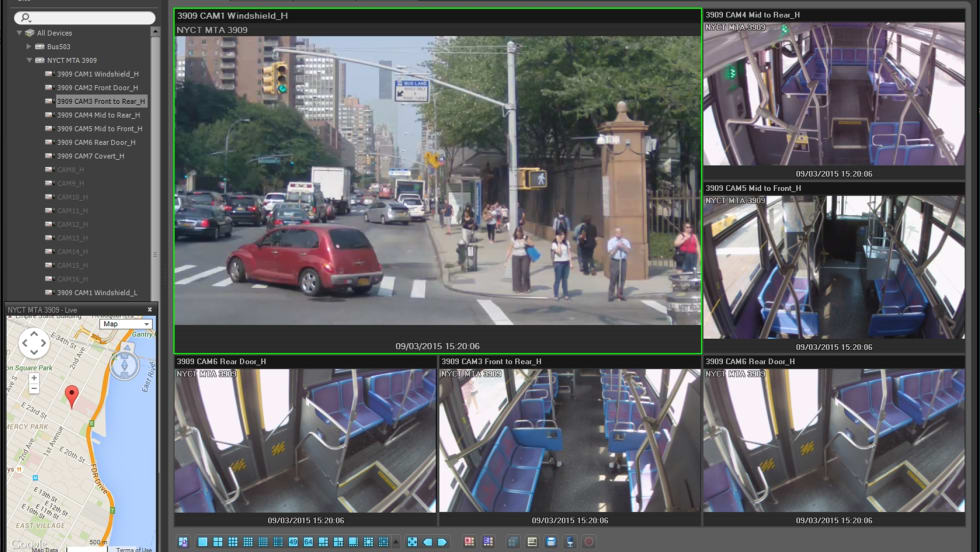
Task: Go to previous camera page arrow
Action: pos(427,542)
